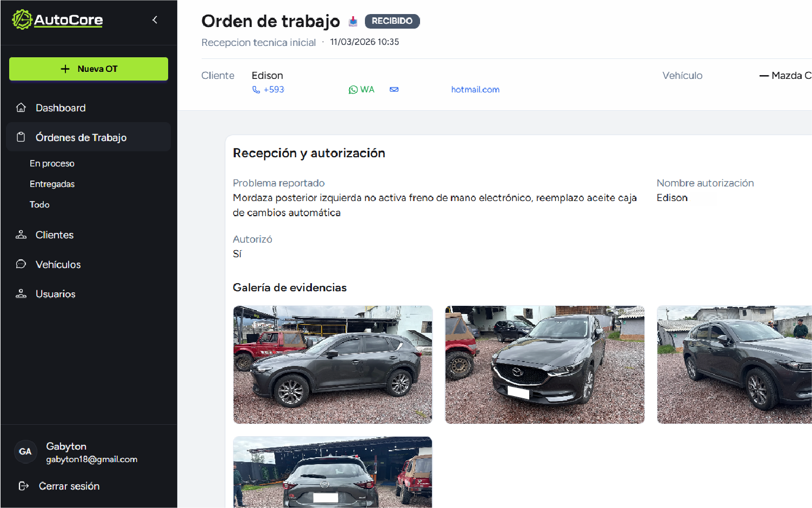812x508 pixels.
Task: Click the Usuarios person icon
Action: tap(21, 294)
